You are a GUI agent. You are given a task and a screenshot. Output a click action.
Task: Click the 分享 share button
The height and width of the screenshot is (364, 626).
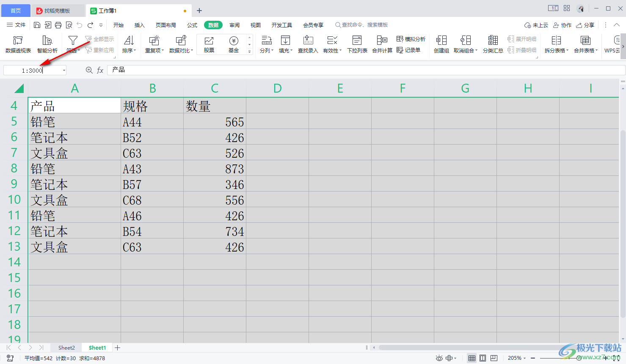tap(585, 25)
